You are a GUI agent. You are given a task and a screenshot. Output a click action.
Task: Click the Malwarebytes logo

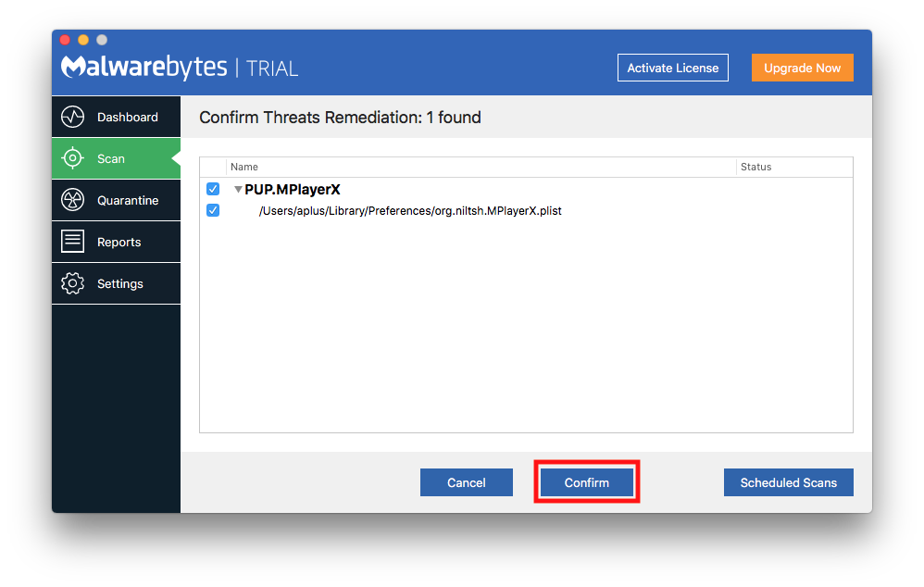click(144, 68)
